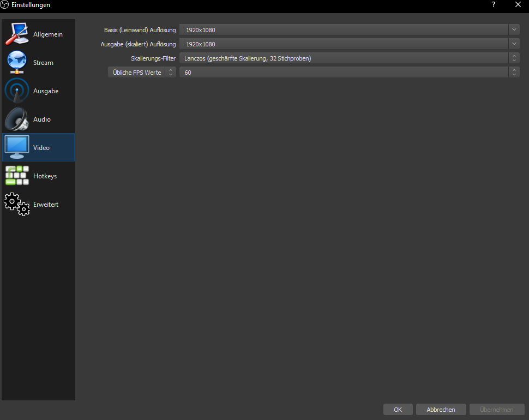Image resolution: width=529 pixels, height=420 pixels.
Task: Click the Übernehmen button
Action: pyautogui.click(x=496, y=410)
